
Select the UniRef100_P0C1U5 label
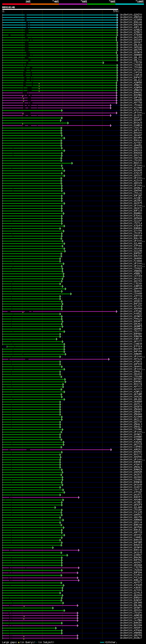[131, 512]
